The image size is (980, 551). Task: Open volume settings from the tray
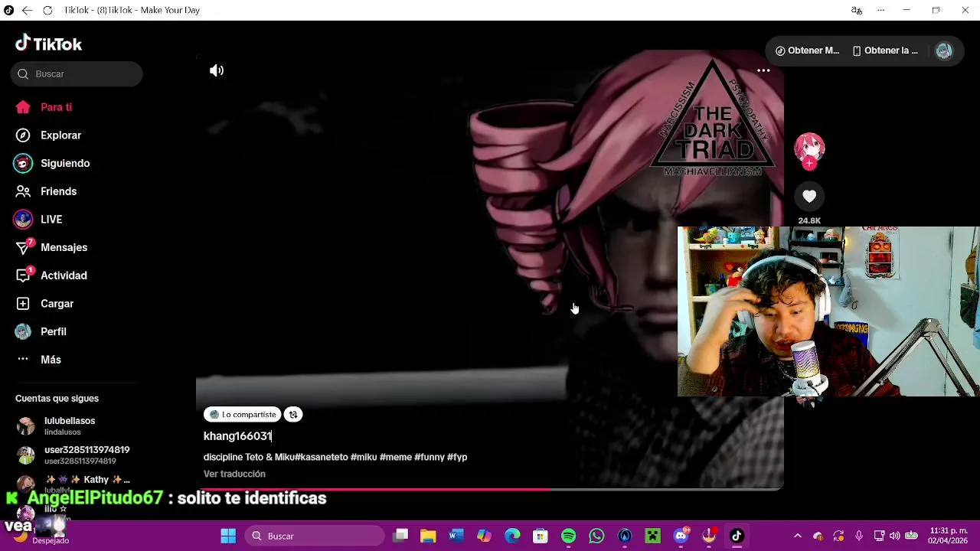point(894,536)
